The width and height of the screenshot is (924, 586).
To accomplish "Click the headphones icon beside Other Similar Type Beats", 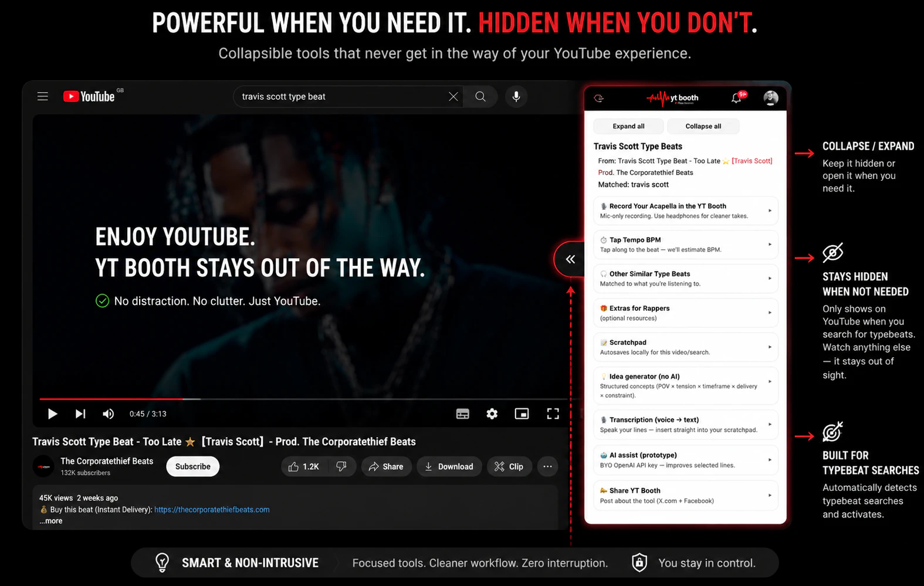I will 603,274.
